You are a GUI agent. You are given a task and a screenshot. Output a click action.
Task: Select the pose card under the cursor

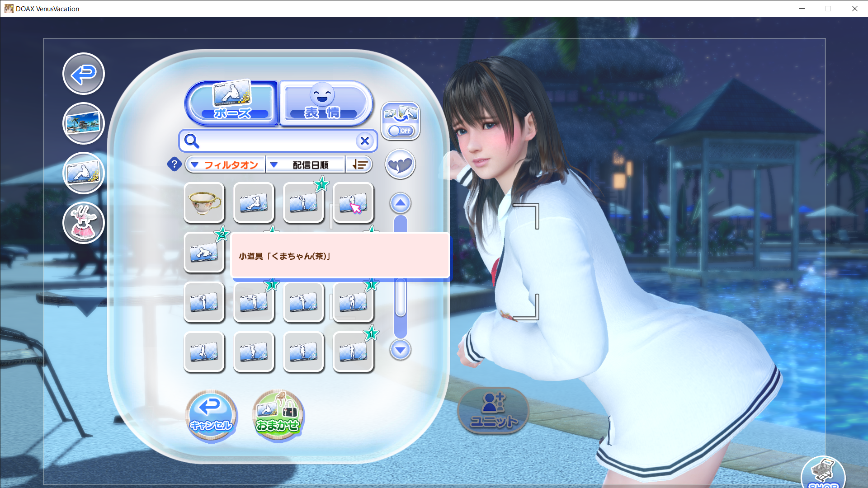coord(354,203)
